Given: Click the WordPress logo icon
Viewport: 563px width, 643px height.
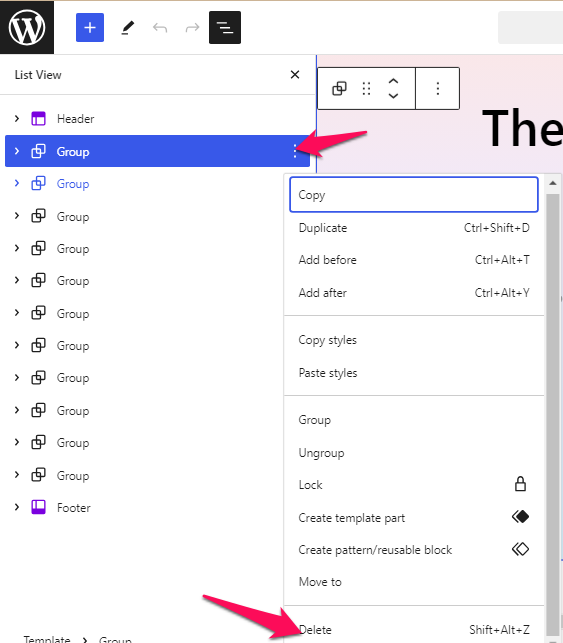Looking at the screenshot, I should [27, 27].
